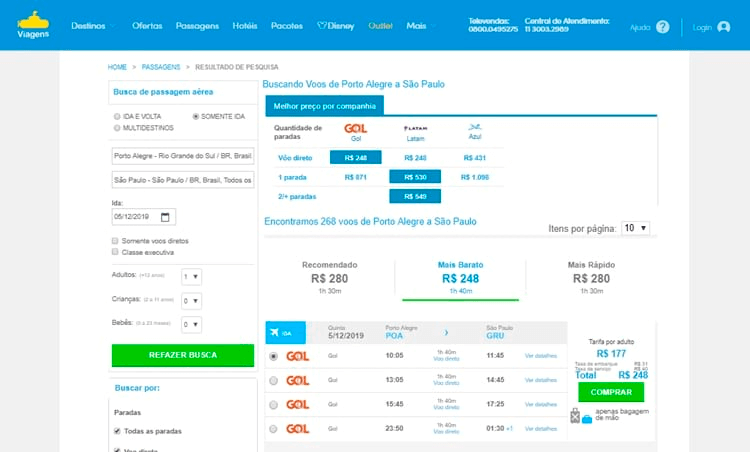
Task: Open the Ajuda question mark icon
Action: click(x=662, y=27)
